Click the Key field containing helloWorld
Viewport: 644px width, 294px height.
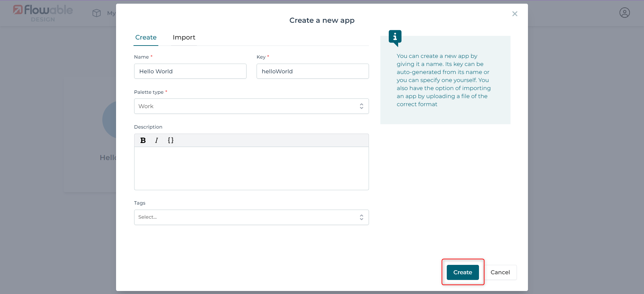[x=312, y=71]
